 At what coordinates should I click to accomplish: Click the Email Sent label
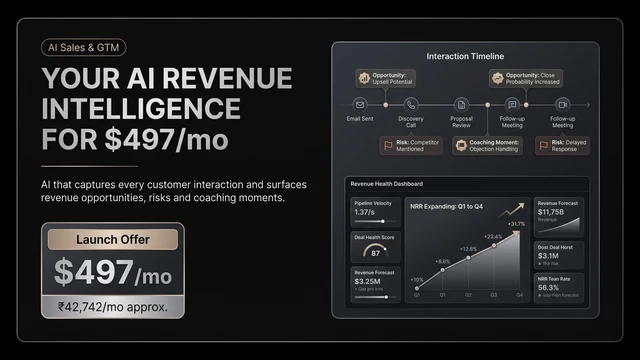click(x=360, y=119)
